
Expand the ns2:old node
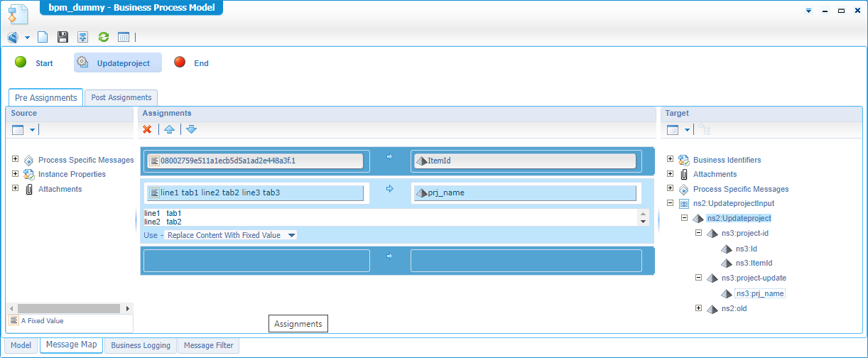[x=698, y=308]
